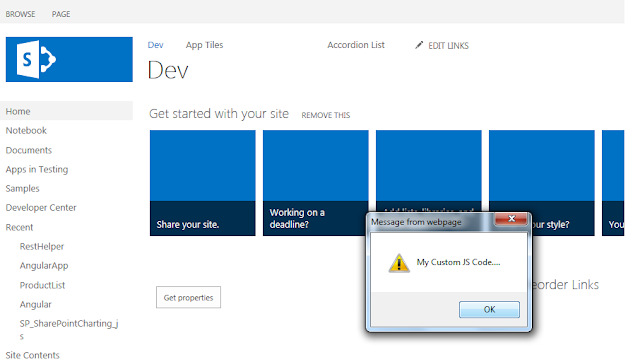640x362 pixels.
Task: Click EDIT LINKS in top navigation
Action: (x=448, y=46)
